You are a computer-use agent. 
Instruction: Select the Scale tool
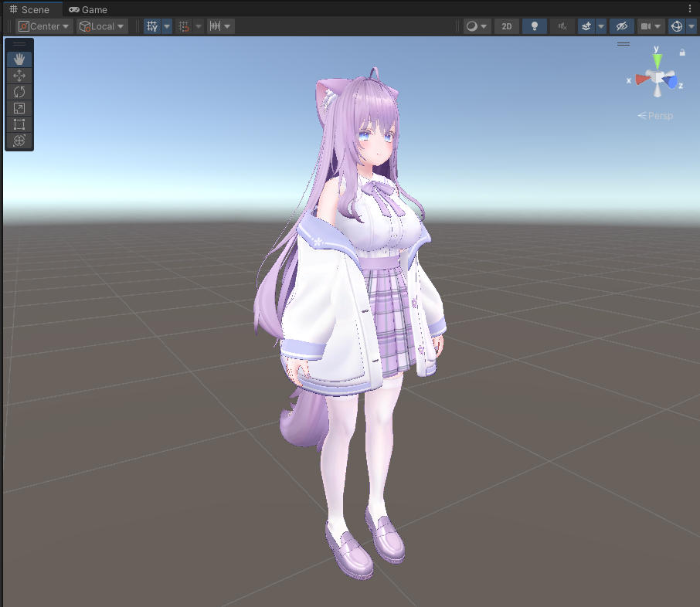click(19, 108)
